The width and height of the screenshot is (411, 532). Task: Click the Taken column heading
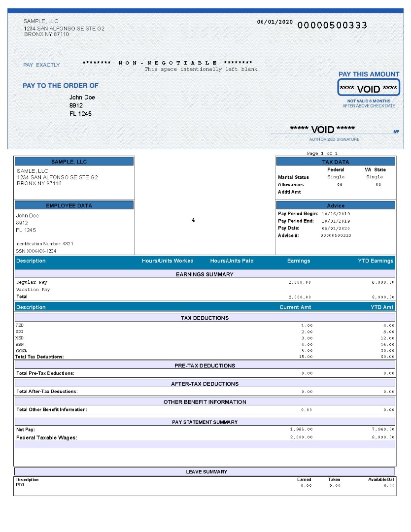click(x=334, y=479)
